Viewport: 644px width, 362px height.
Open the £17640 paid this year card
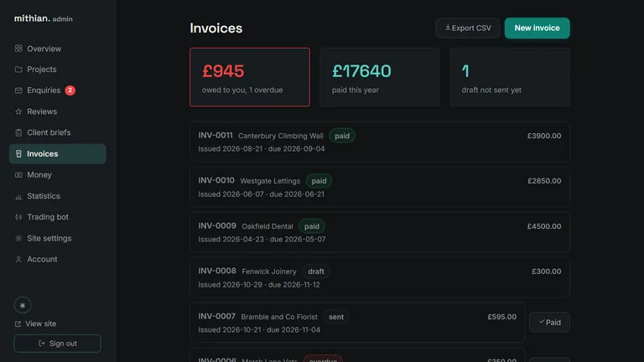click(x=380, y=77)
